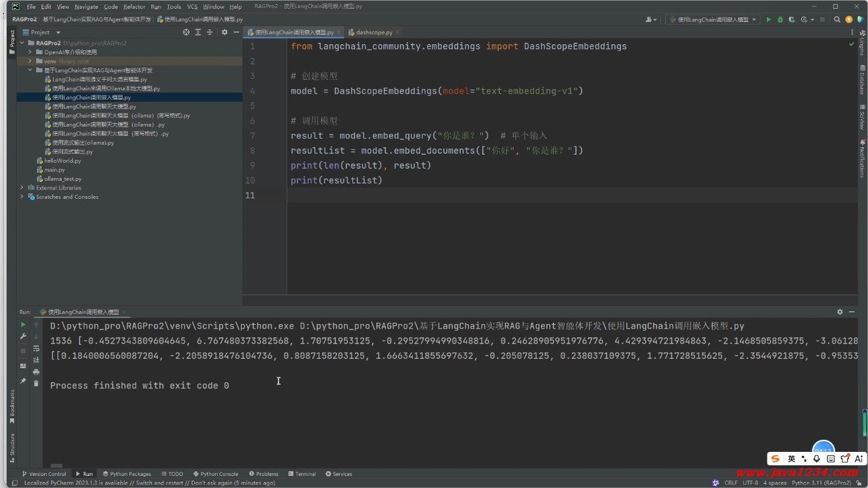Open main.py in the project tree
Viewport: 868px width, 488px height.
click(54, 170)
